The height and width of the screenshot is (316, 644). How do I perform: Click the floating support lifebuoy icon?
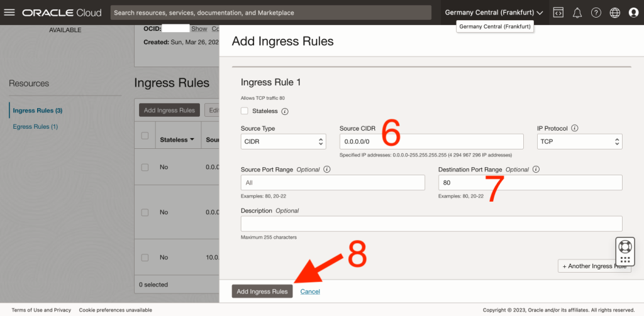[625, 246]
